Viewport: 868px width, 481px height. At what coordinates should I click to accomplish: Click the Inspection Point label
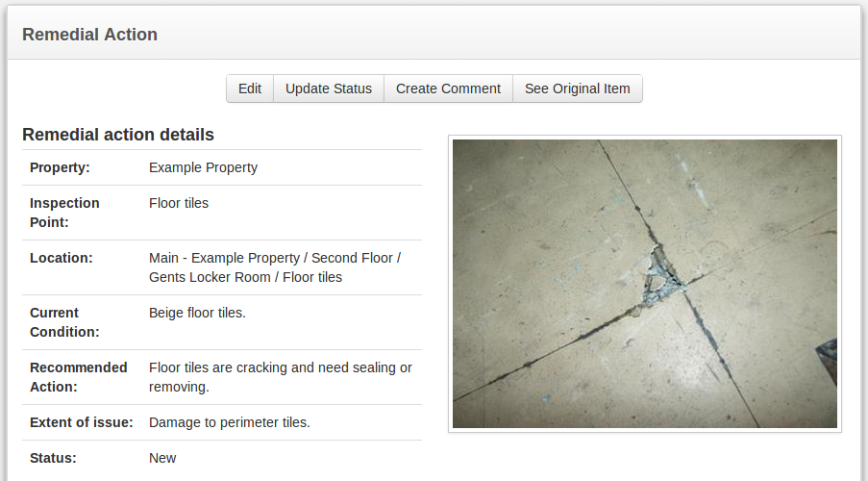coord(64,213)
